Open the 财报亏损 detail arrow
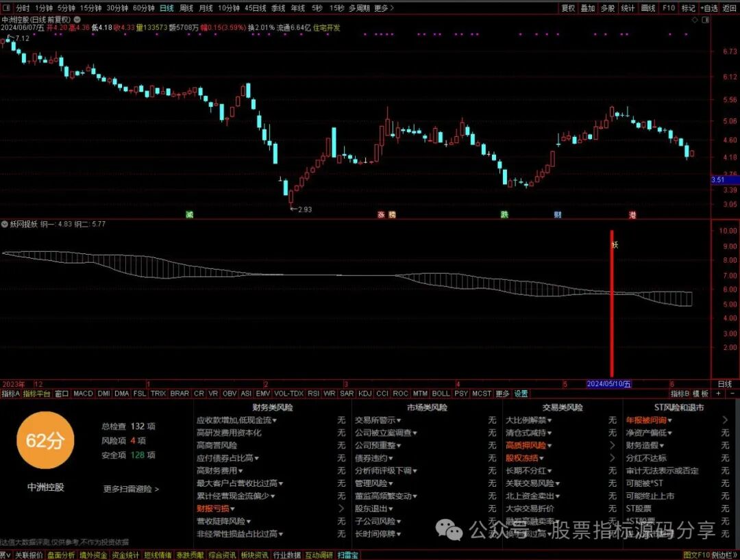Image resolution: width=740 pixels, height=560 pixels. click(341, 509)
